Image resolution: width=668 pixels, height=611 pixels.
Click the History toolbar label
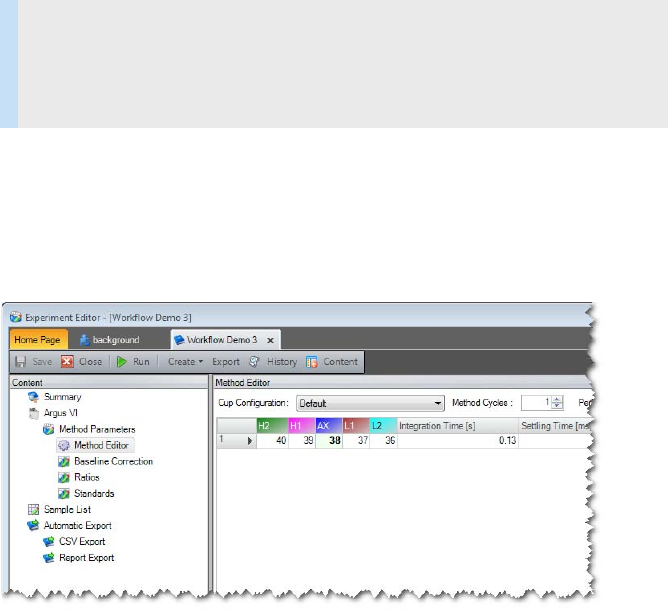coord(282,362)
